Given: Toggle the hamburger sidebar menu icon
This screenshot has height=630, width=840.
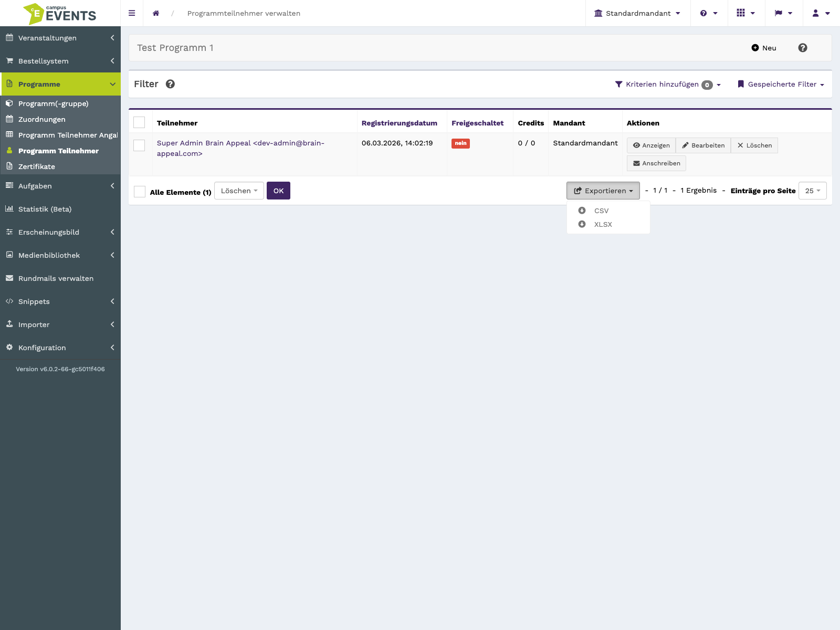Looking at the screenshot, I should (132, 13).
